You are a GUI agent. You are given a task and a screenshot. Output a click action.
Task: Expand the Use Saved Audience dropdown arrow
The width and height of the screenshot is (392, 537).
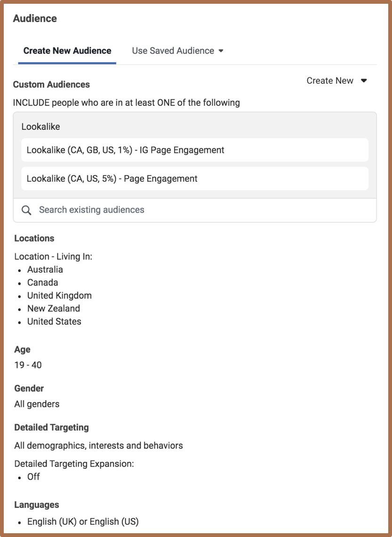coord(221,51)
